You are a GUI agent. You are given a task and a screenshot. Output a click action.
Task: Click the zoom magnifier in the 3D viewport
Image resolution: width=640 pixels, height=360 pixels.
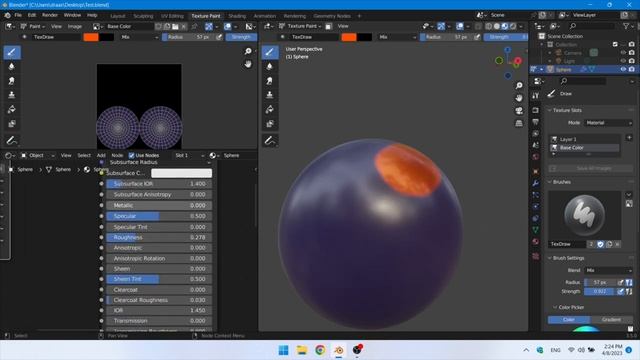click(x=519, y=86)
